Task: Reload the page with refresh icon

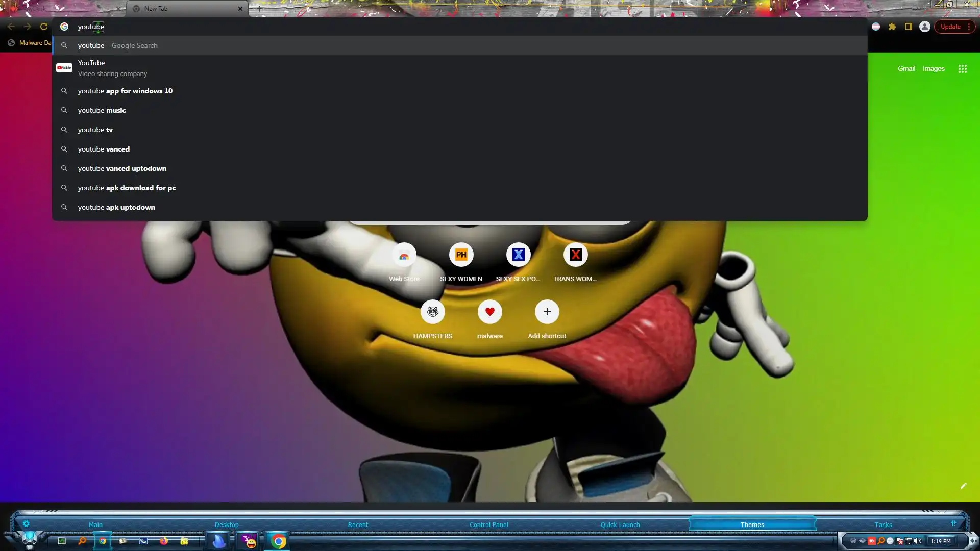Action: pyautogui.click(x=44, y=27)
